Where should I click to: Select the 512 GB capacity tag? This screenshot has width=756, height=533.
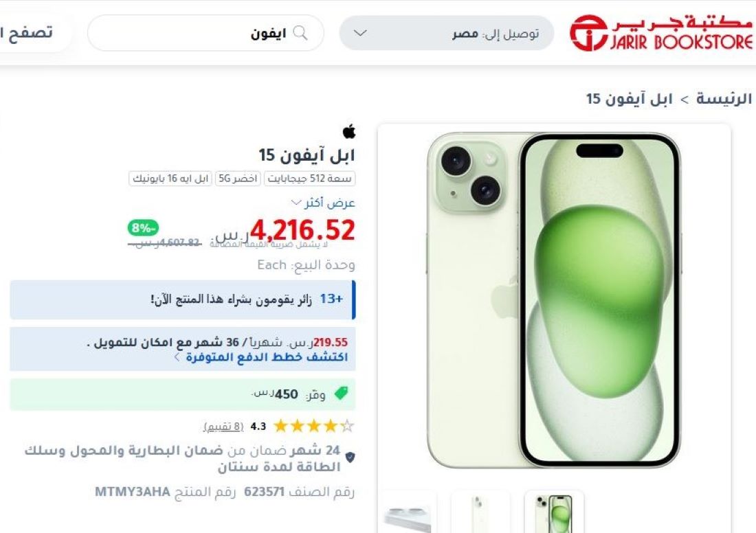[x=309, y=179]
